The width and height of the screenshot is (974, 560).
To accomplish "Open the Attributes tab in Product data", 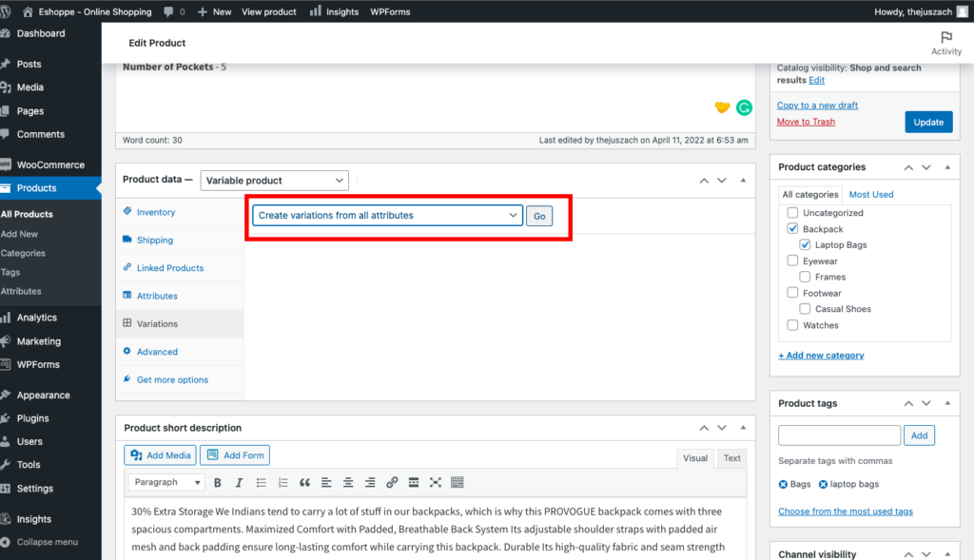I will [180, 296].
